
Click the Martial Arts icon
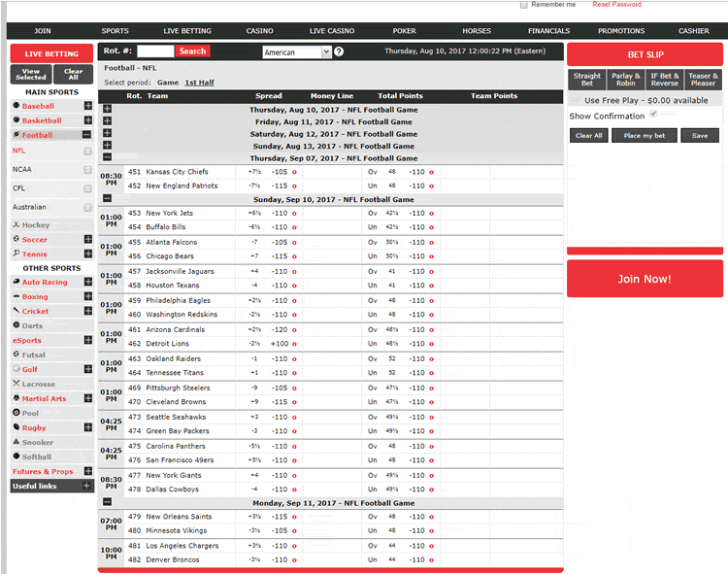[17, 398]
